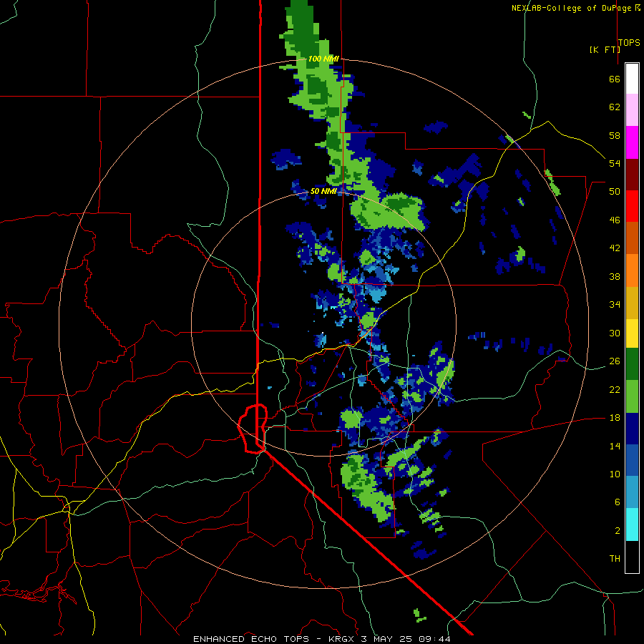
Task: Click the 46 value on the legend
Action: coord(615,220)
